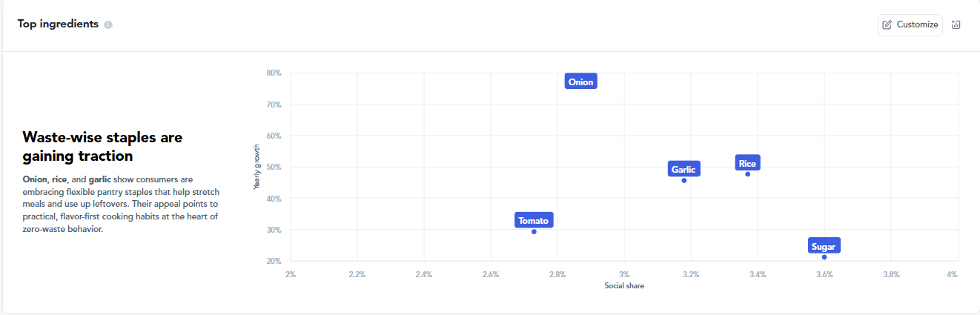Click the bold word garlic in the description

point(99,179)
